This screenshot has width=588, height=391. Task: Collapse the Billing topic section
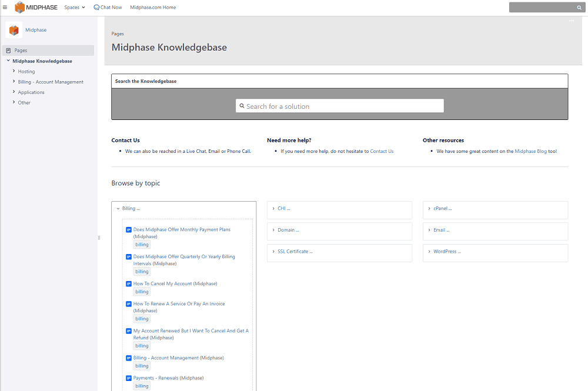[x=118, y=209]
